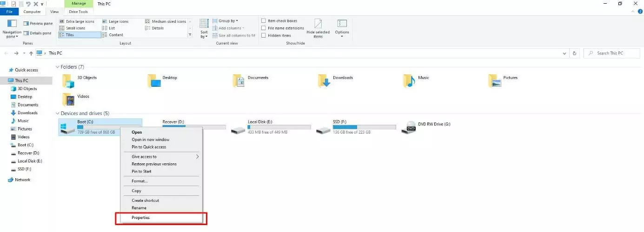Choose Create shortcut in context menu
The image size is (644, 232).
point(161,200)
